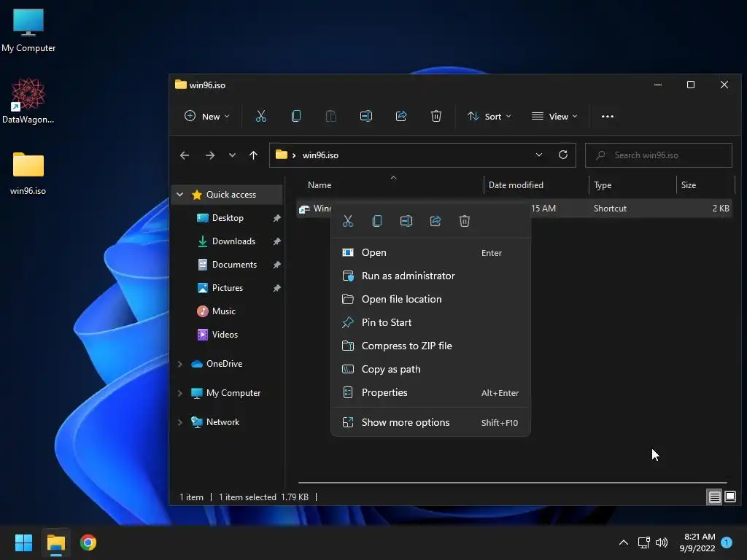
Task: Click the Share icon in context menu
Action: [436, 221]
